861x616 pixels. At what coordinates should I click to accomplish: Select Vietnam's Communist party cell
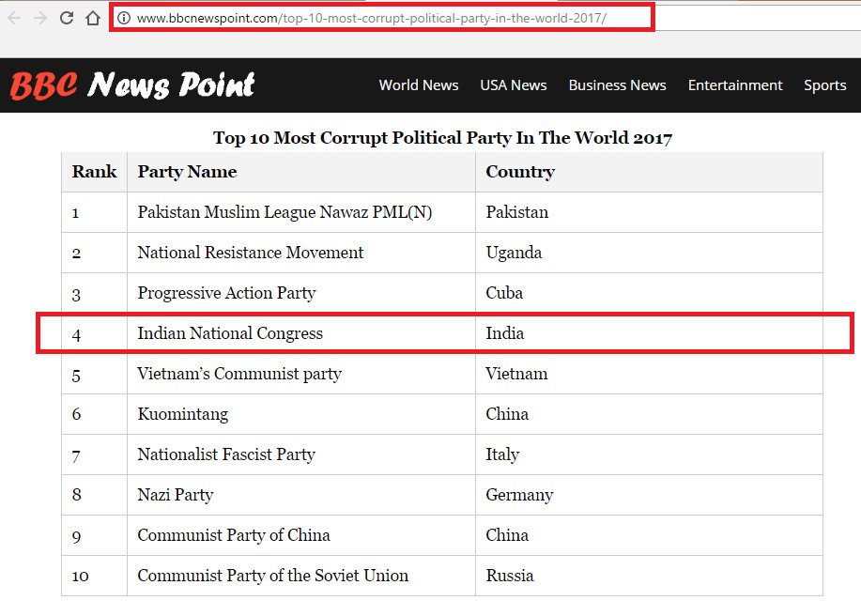[x=301, y=374]
